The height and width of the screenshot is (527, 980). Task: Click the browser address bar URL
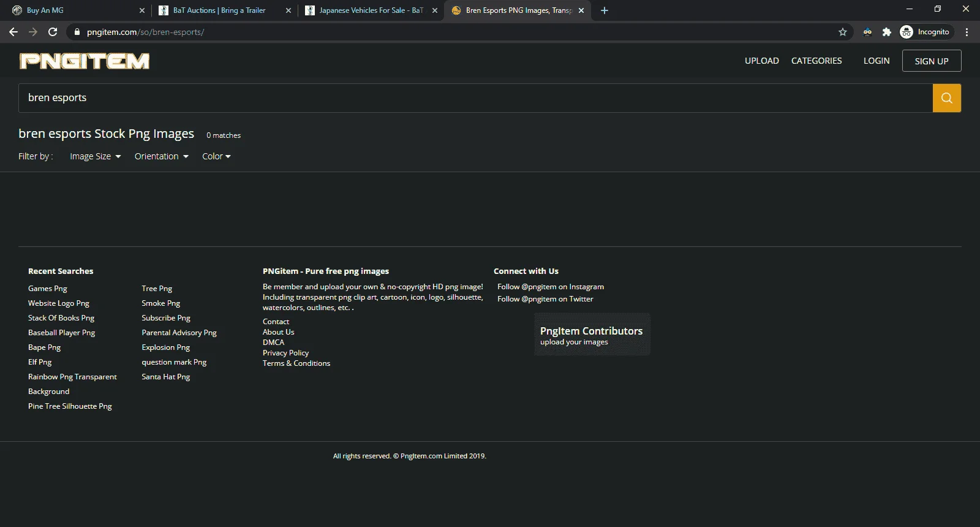click(146, 32)
